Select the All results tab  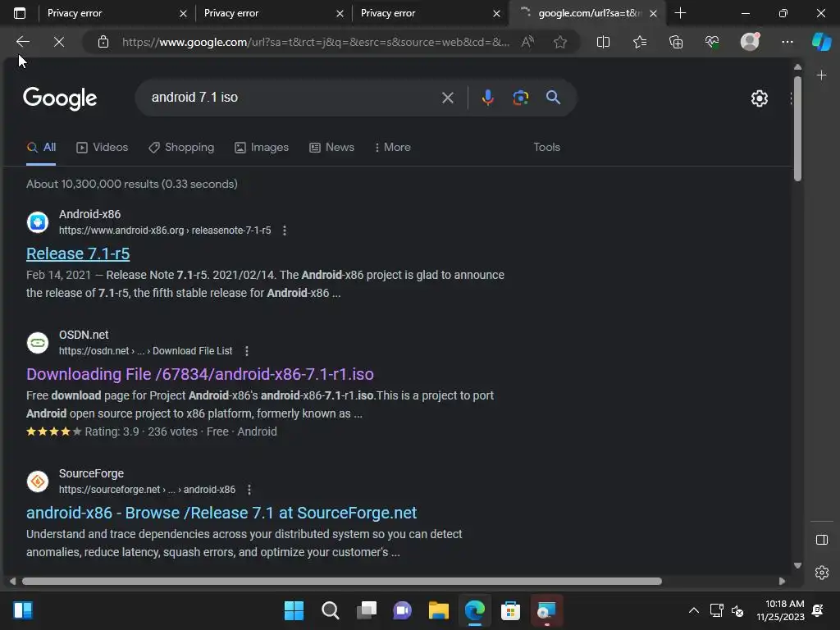[41, 148]
